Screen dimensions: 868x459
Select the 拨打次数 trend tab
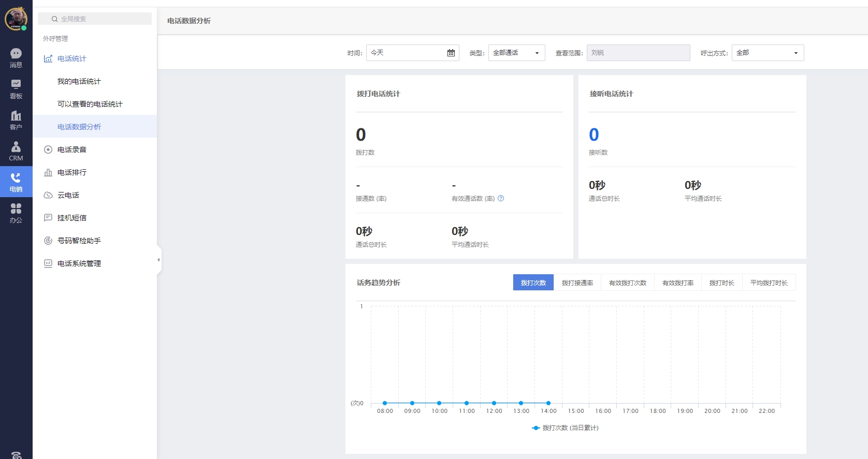coord(533,283)
